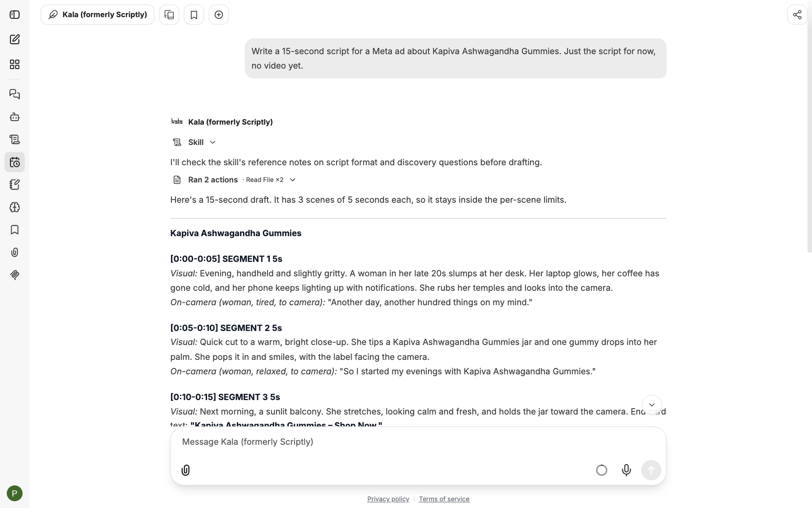The height and width of the screenshot is (508, 812).
Task: Toggle the sidebar panel icon
Action: [14, 15]
